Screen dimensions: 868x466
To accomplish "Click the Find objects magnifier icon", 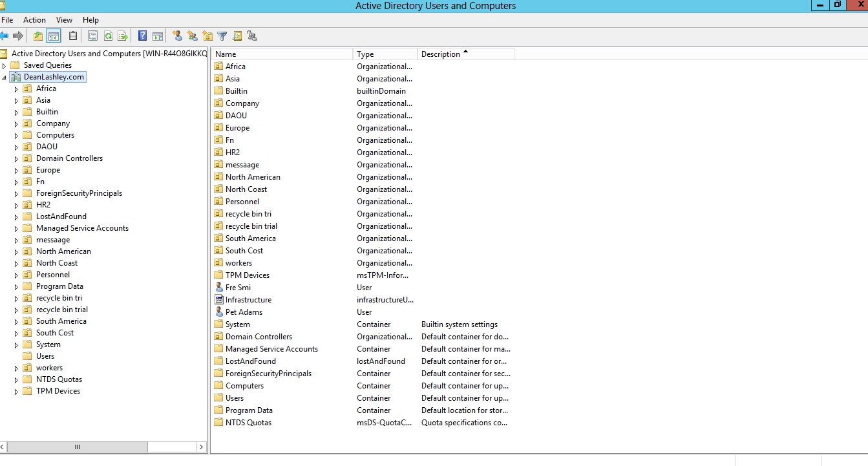I will [237, 36].
